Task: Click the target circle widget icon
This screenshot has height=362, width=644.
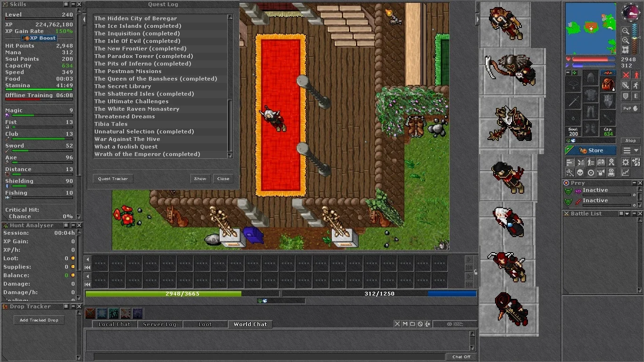Action: [591, 173]
